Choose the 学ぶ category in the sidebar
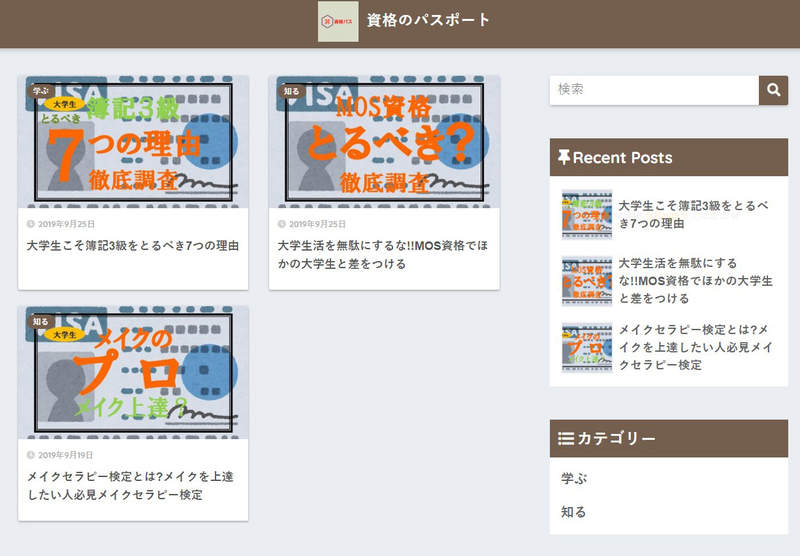Image resolution: width=800 pixels, height=556 pixels. pyautogui.click(x=574, y=479)
